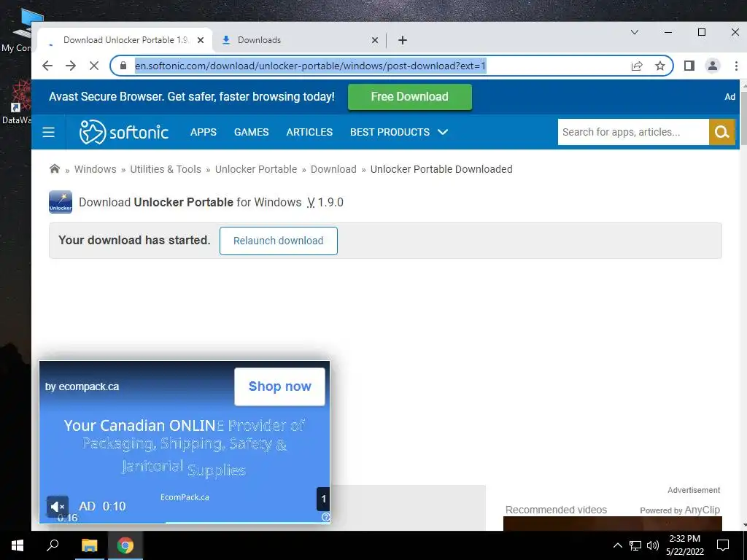The height and width of the screenshot is (560, 747).
Task: Click the Softonic logo
Action: pos(123,132)
